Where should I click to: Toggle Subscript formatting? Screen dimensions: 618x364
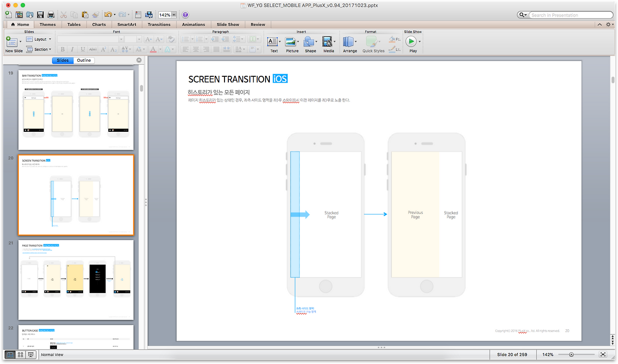pyautogui.click(x=113, y=49)
